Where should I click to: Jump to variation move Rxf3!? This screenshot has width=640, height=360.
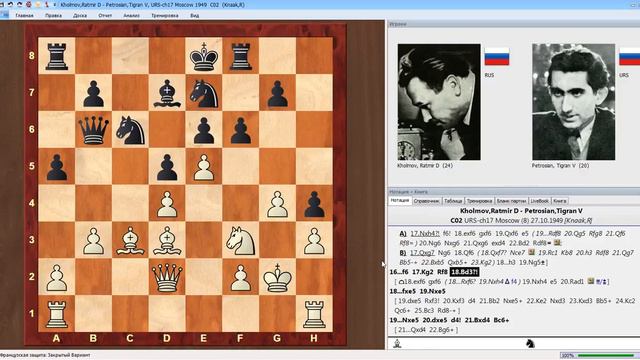coord(432,301)
